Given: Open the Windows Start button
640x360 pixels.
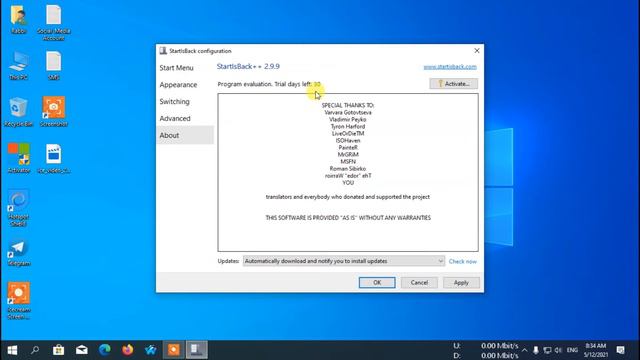Looking at the screenshot, I should (x=12, y=350).
